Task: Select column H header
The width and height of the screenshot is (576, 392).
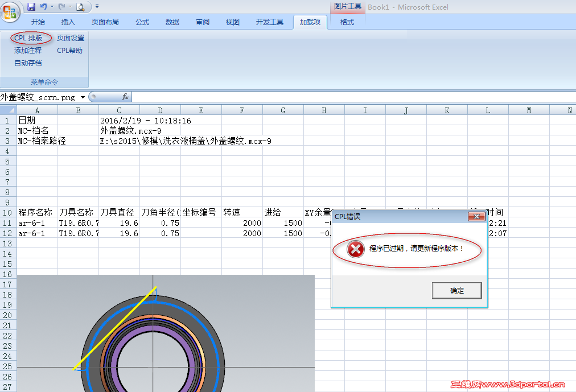Action: (x=324, y=110)
